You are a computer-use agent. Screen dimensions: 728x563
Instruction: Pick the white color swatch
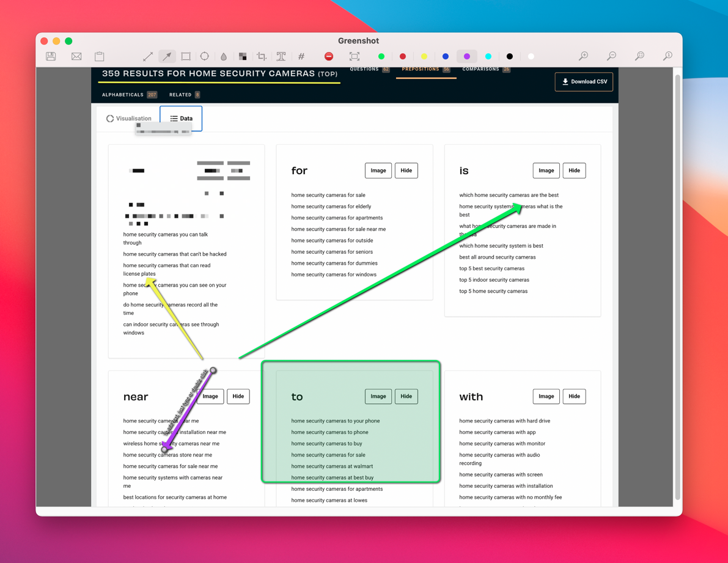531,57
